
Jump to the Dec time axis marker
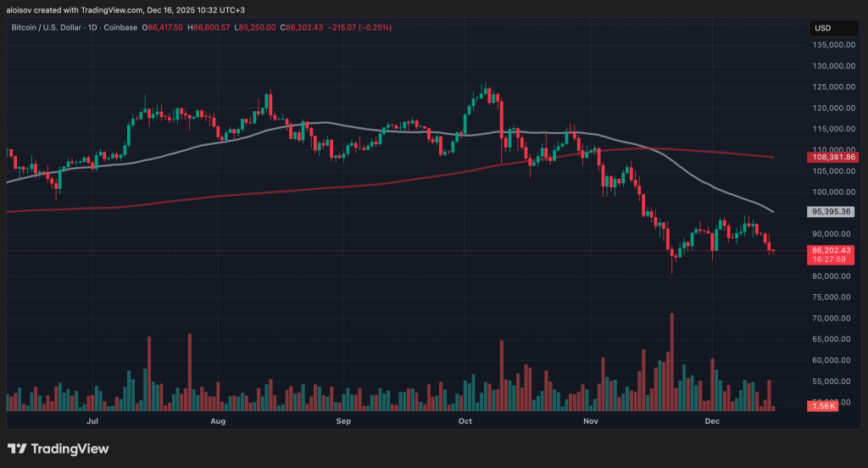tap(712, 421)
